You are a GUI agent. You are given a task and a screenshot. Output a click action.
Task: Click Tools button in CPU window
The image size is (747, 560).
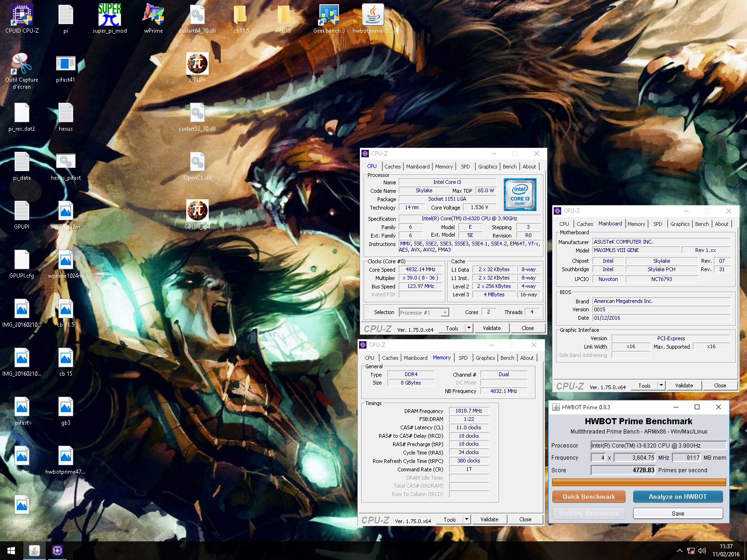click(452, 328)
